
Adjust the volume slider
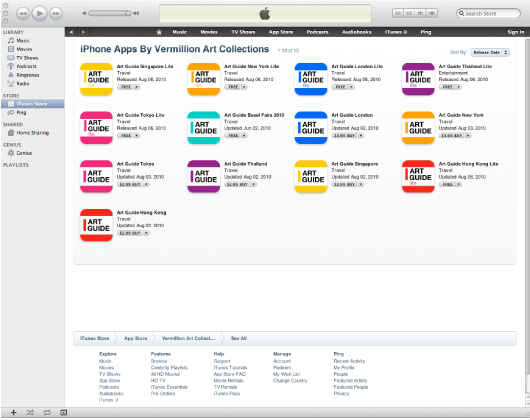click(x=110, y=13)
